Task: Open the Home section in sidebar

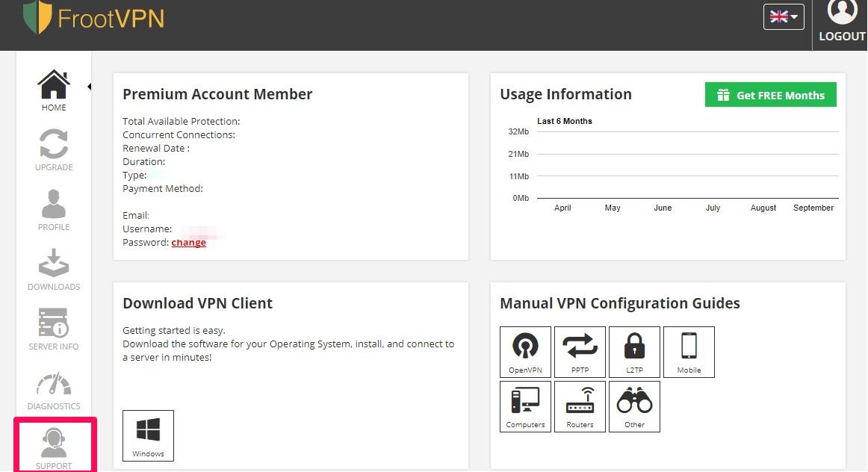Action: 54,90
